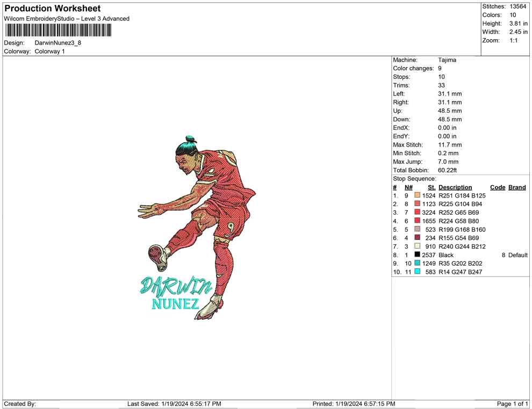Click the N# column header

click(x=408, y=187)
